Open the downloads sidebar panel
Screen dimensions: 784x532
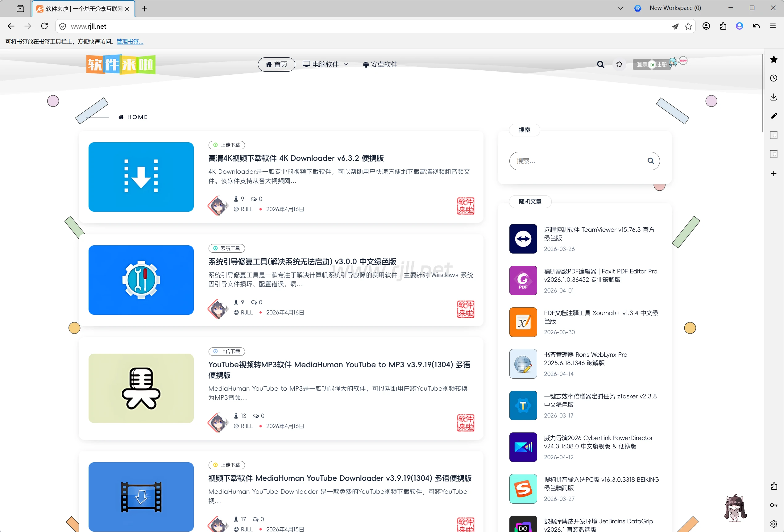[774, 97]
